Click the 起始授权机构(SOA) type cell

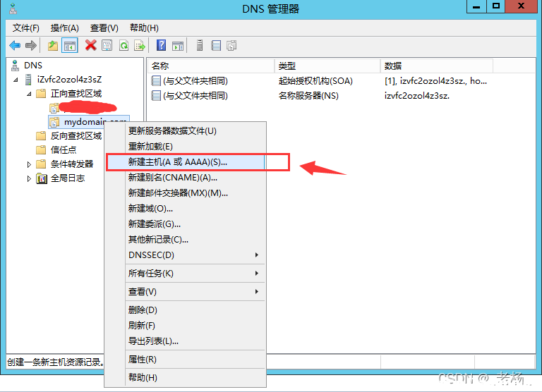(315, 81)
